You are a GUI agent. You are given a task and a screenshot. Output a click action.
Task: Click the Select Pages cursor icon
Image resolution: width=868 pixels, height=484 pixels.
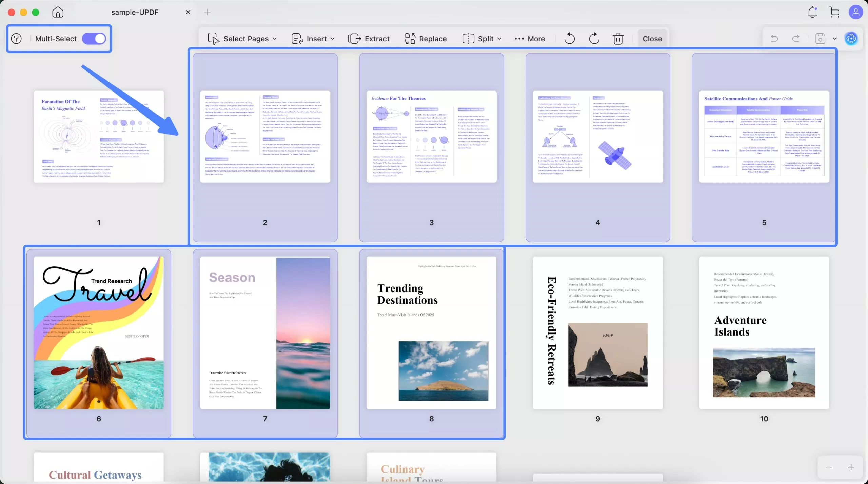[213, 39]
